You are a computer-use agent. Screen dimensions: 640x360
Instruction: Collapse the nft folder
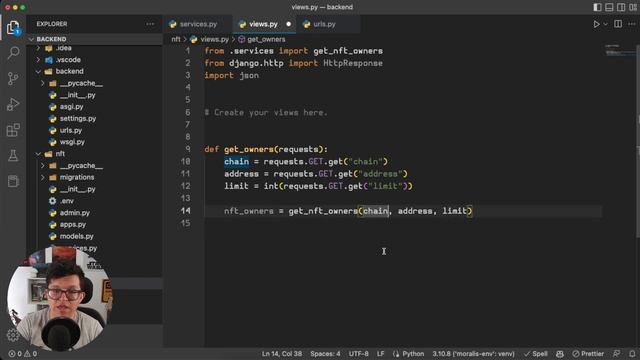[60, 153]
